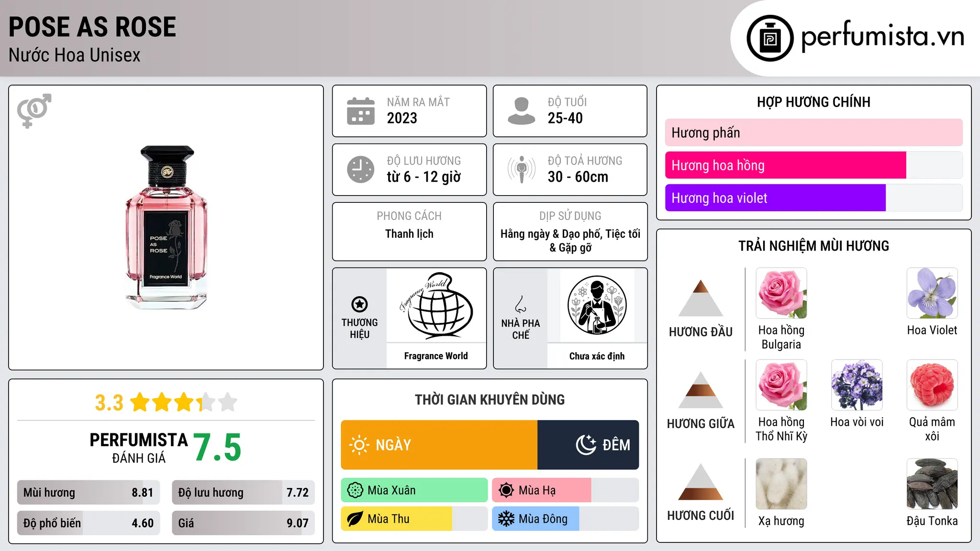Click the person icon beside Độ tuổi

pos(522,111)
